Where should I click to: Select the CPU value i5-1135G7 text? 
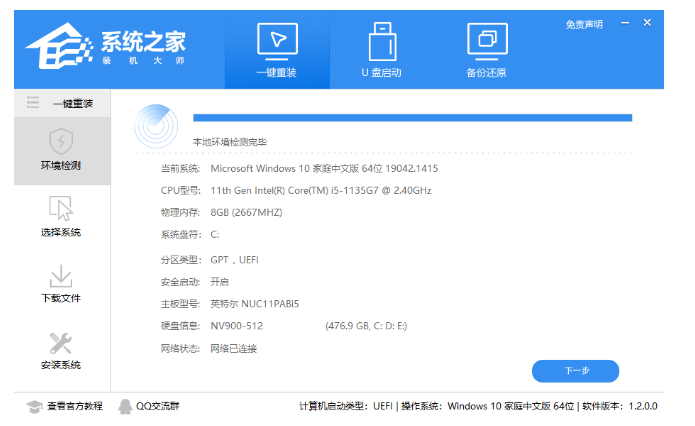click(x=321, y=191)
